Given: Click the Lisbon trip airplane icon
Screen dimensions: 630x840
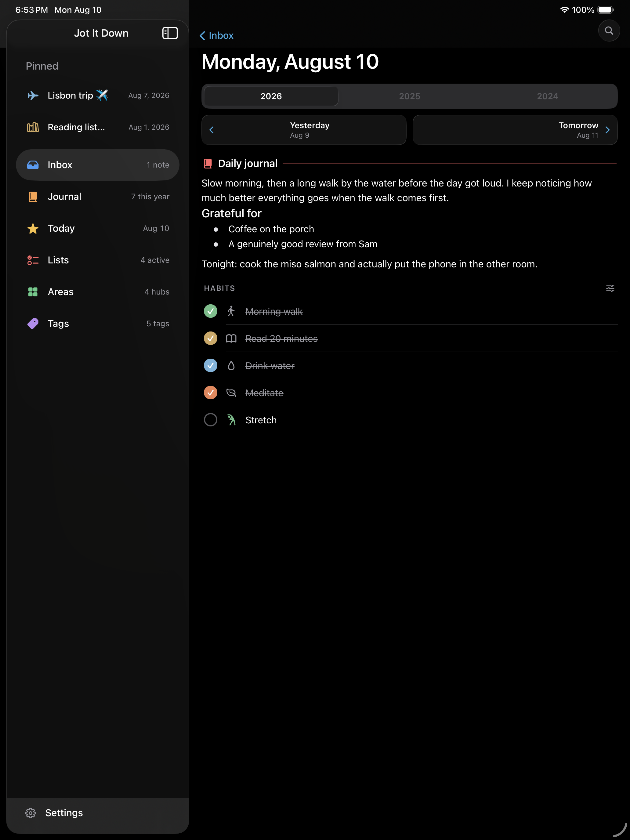Looking at the screenshot, I should click(33, 95).
